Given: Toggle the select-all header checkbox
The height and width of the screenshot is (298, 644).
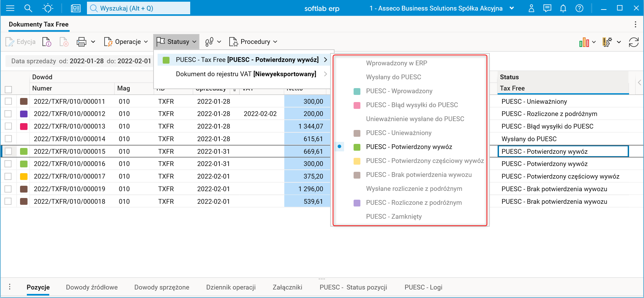Looking at the screenshot, I should pyautogui.click(x=8, y=89).
